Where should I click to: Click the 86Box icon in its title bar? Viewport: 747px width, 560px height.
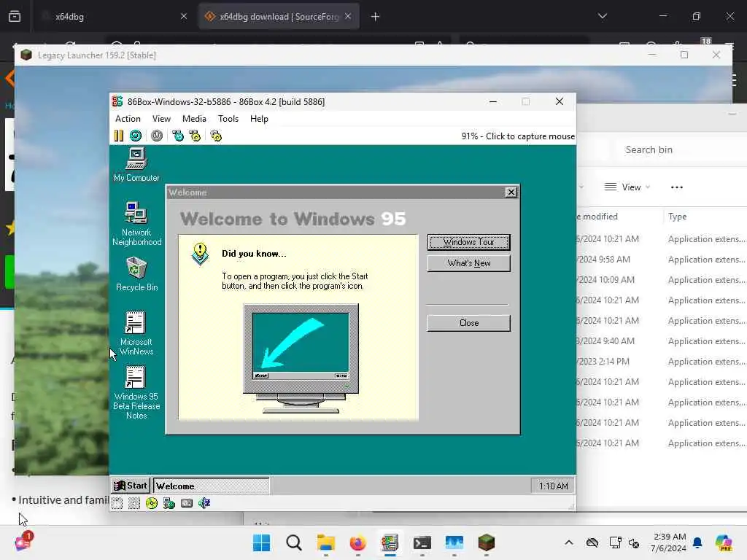(x=117, y=101)
